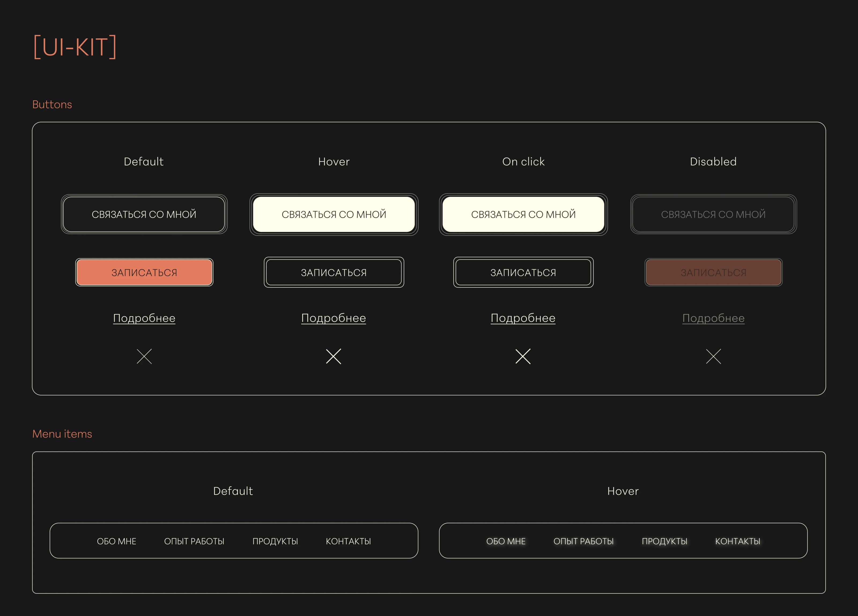Select ОПЫТ РАБОТЫ in default menu
Viewport: 858px width, 616px height.
coord(194,541)
